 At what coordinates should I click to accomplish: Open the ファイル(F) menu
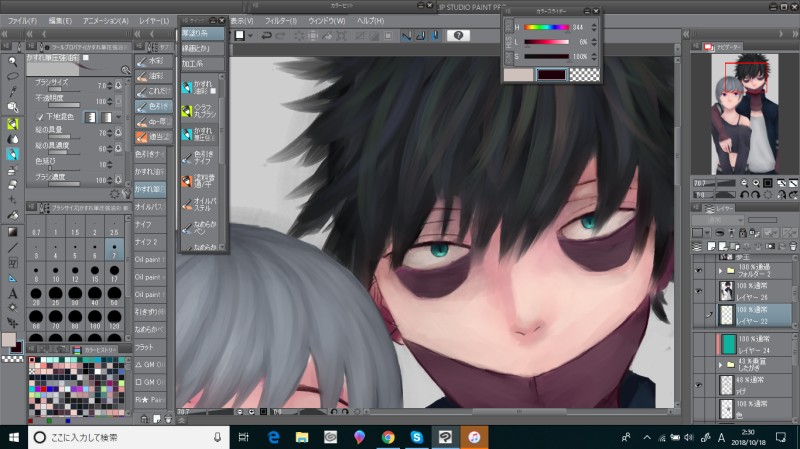pyautogui.click(x=22, y=21)
